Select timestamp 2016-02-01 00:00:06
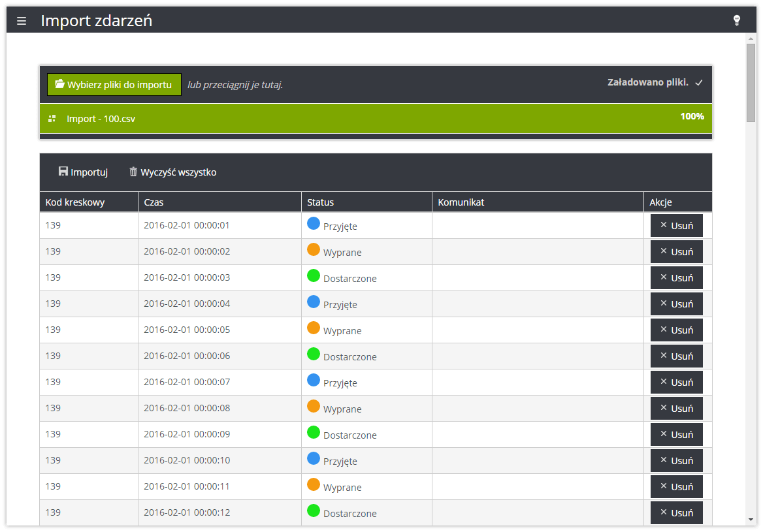The height and width of the screenshot is (532, 763). 186,356
